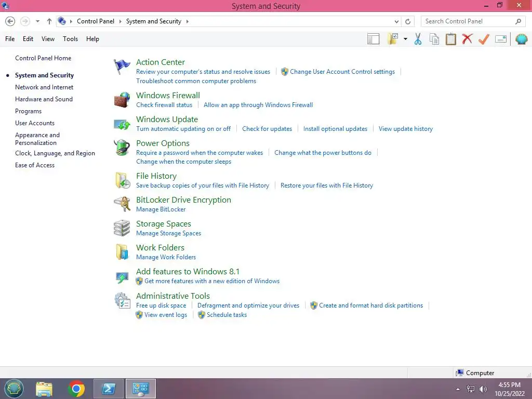Show hidden tray icons arrow
The width and height of the screenshot is (532, 399).
458,389
